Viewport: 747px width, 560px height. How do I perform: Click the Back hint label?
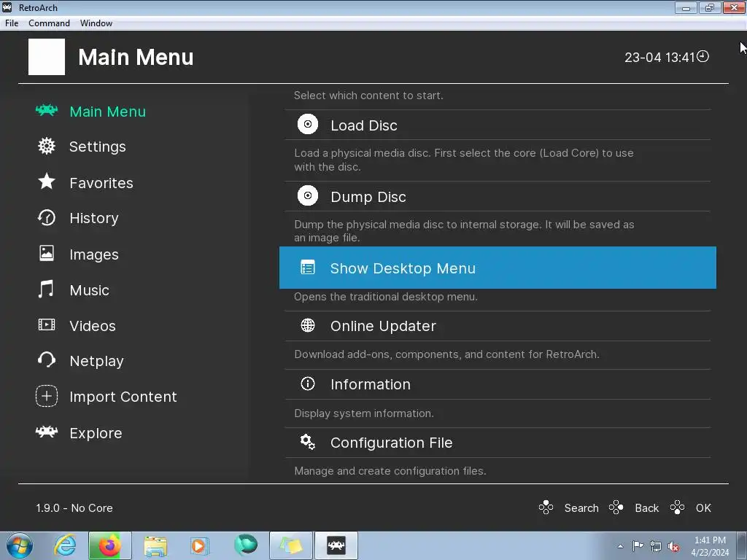pos(647,508)
